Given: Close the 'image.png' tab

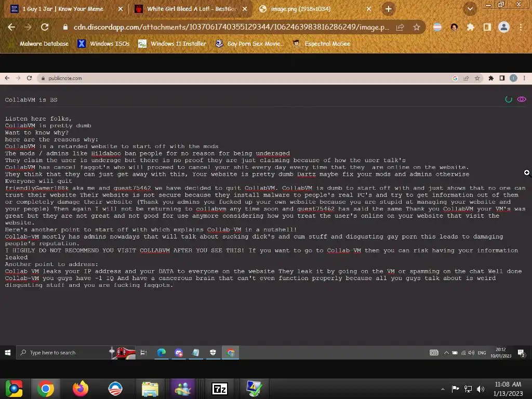Looking at the screenshot, I should (369, 9).
